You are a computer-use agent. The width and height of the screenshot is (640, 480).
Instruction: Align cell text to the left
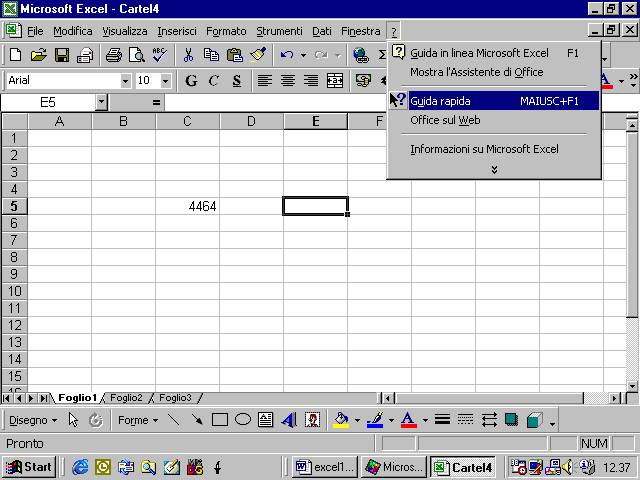pyautogui.click(x=264, y=80)
